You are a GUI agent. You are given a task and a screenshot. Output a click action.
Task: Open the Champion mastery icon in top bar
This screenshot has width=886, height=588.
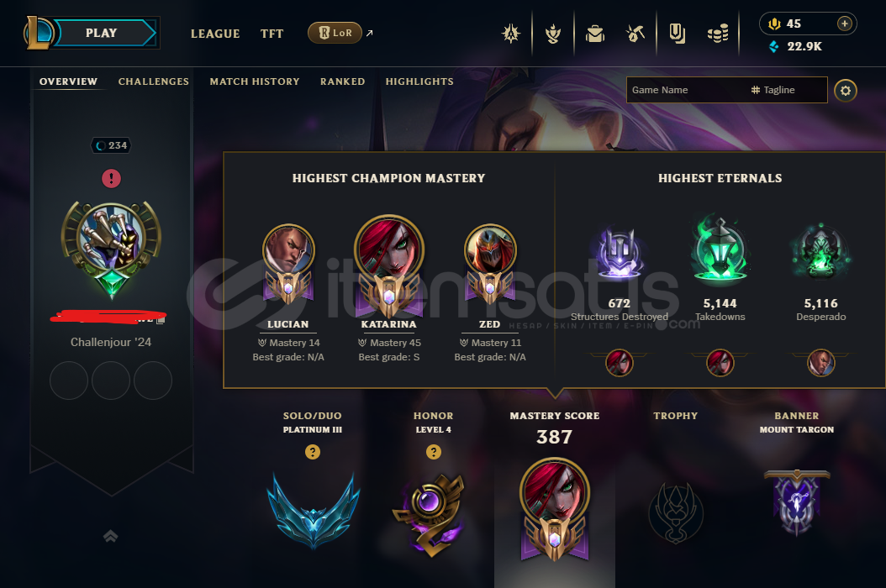(553, 34)
